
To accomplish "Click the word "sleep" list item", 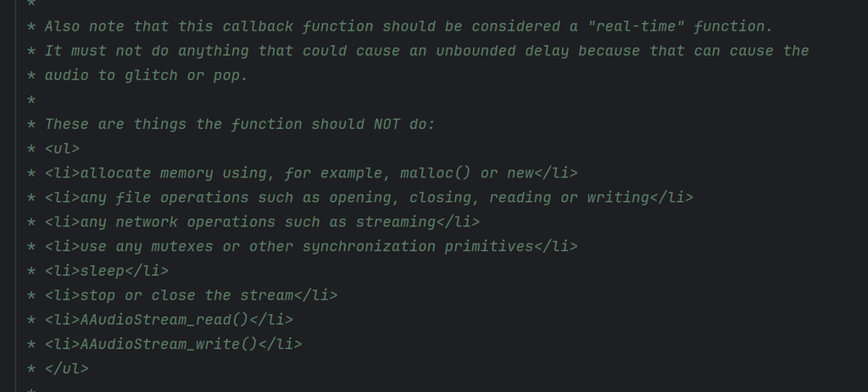I will [x=103, y=272].
